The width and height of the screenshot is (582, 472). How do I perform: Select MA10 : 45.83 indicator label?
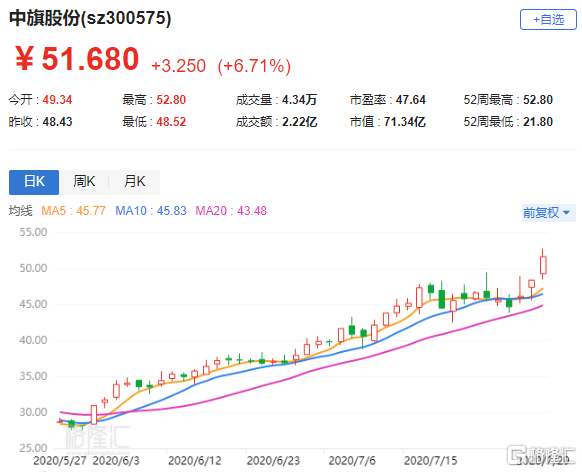click(151, 211)
